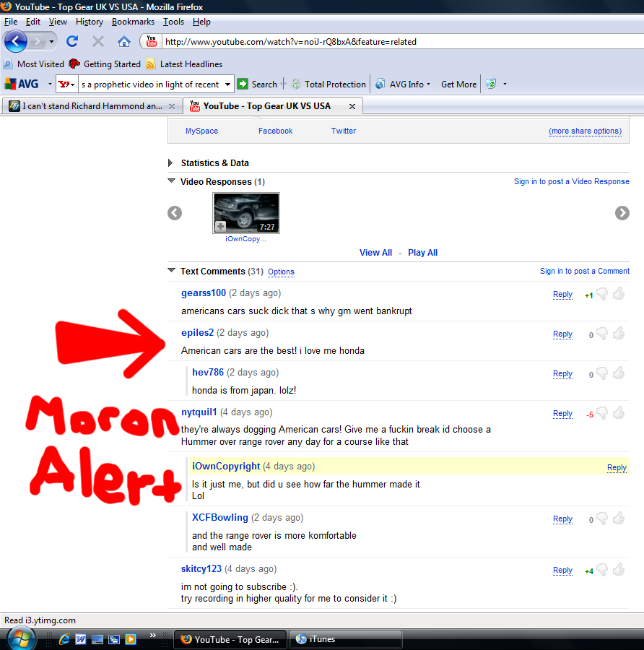Screen dimensions: 644x650
Task: Open the Windows Start orb
Action: pyautogui.click(x=20, y=639)
